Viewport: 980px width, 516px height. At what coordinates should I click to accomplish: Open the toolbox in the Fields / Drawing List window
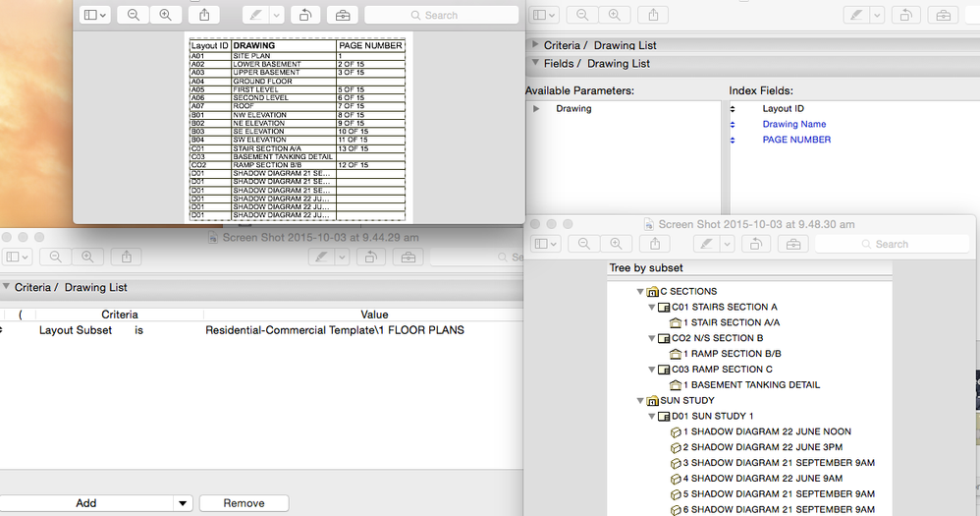(x=943, y=15)
